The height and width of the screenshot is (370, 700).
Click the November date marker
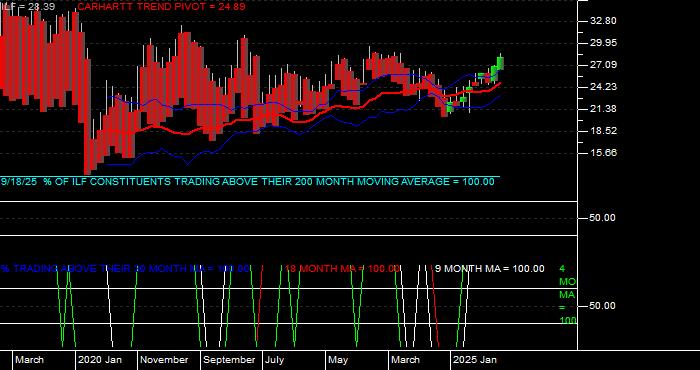point(164,360)
